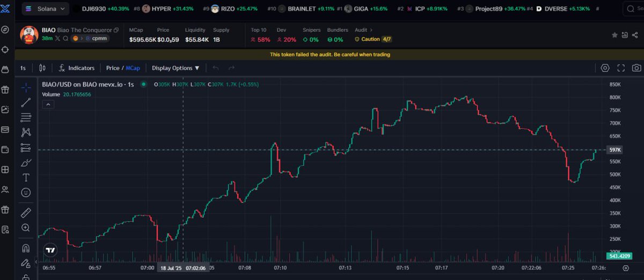The height and width of the screenshot is (280, 644).
Task: Select the XABCD pattern tool
Action: (26, 132)
